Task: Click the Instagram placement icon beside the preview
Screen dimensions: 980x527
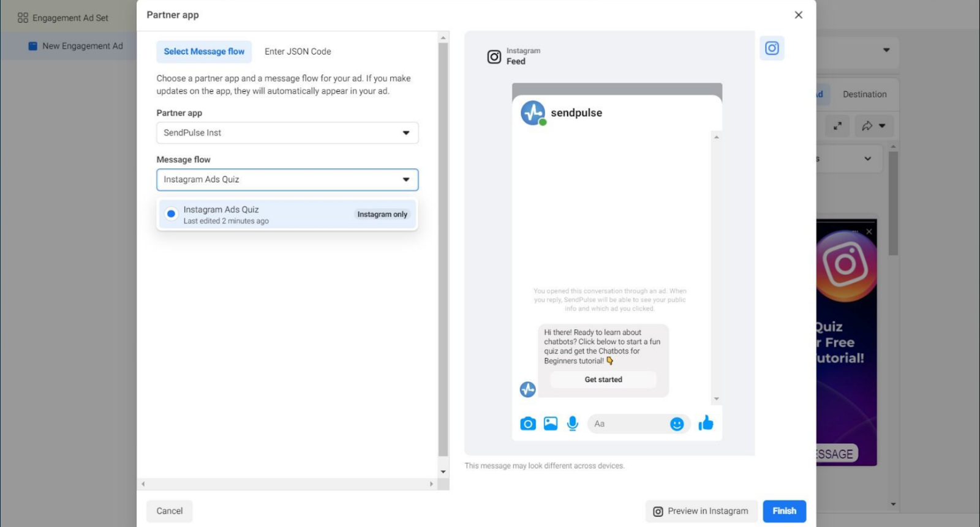Action: [772, 48]
